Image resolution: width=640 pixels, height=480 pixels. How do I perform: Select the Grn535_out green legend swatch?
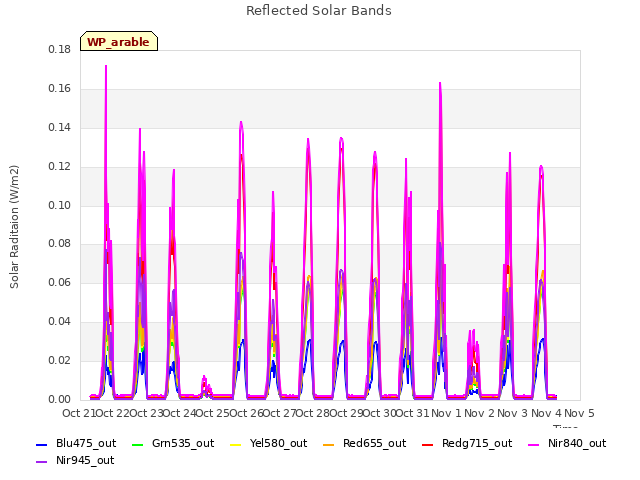138,444
